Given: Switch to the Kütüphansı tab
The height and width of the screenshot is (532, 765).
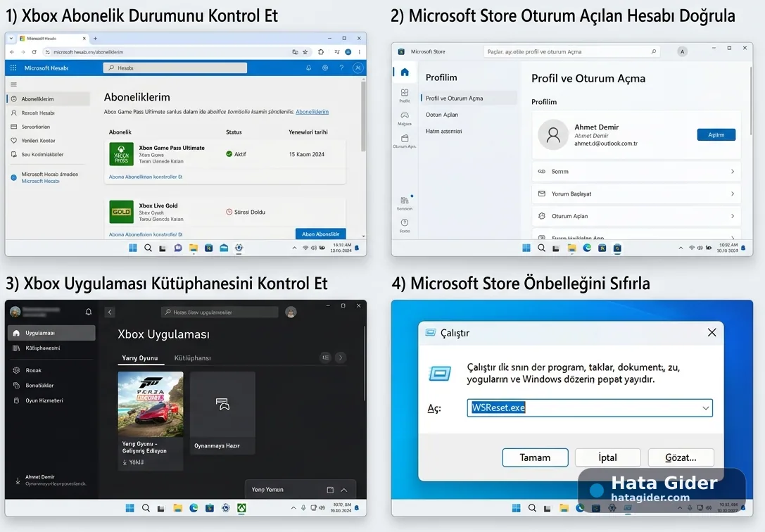Looking at the screenshot, I should [193, 358].
